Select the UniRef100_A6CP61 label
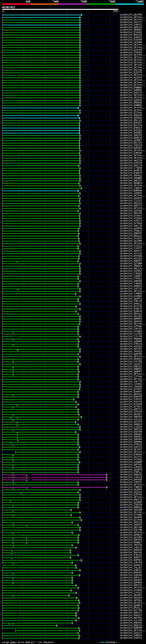 [131, 617]
